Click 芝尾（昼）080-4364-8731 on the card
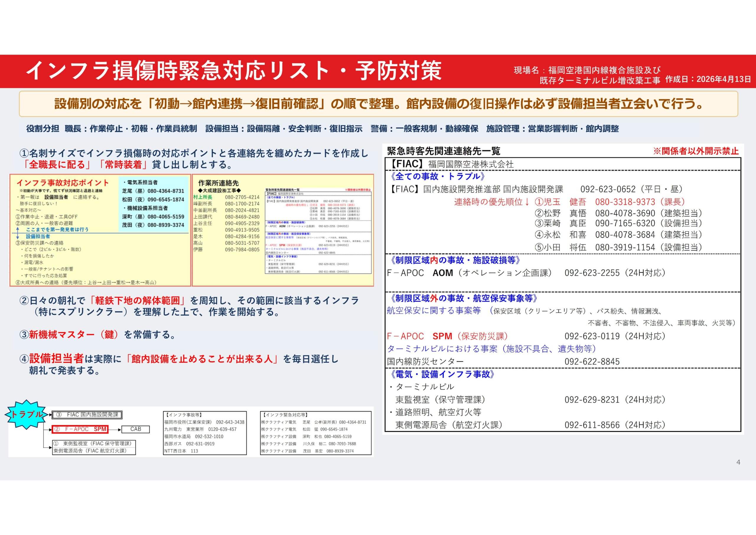 coord(153,191)
